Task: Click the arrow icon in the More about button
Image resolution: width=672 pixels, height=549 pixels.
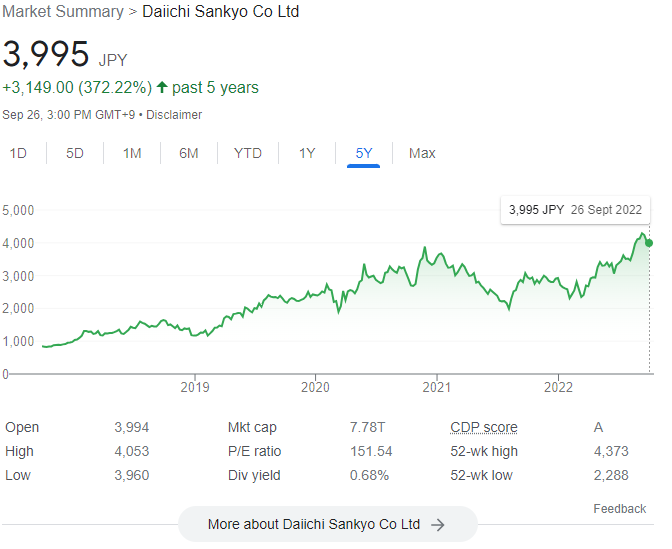Action: [438, 525]
